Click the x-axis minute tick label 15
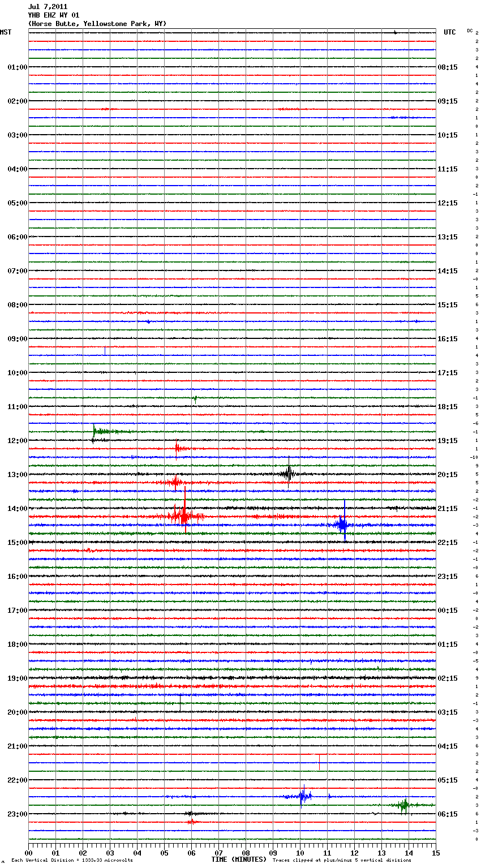 point(436,853)
